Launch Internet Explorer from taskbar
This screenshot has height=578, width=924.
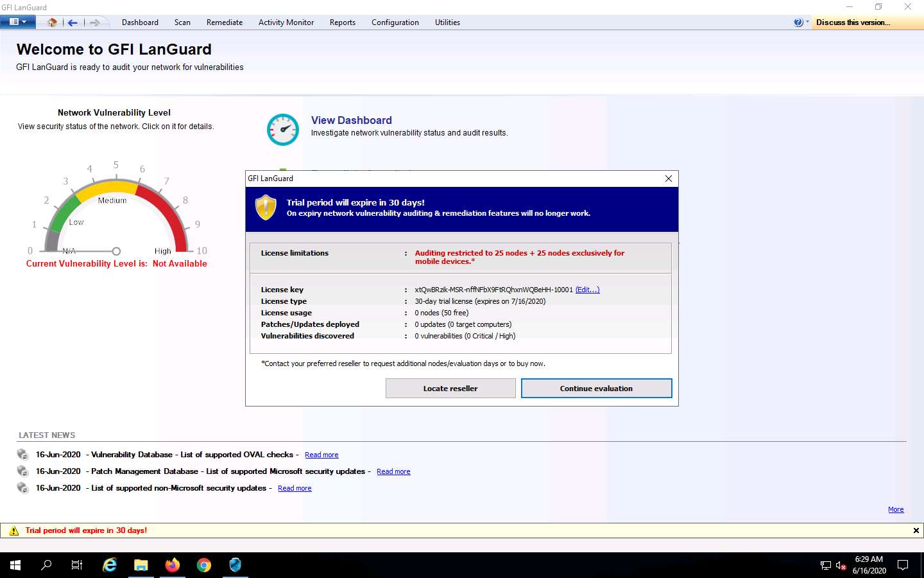click(x=110, y=565)
